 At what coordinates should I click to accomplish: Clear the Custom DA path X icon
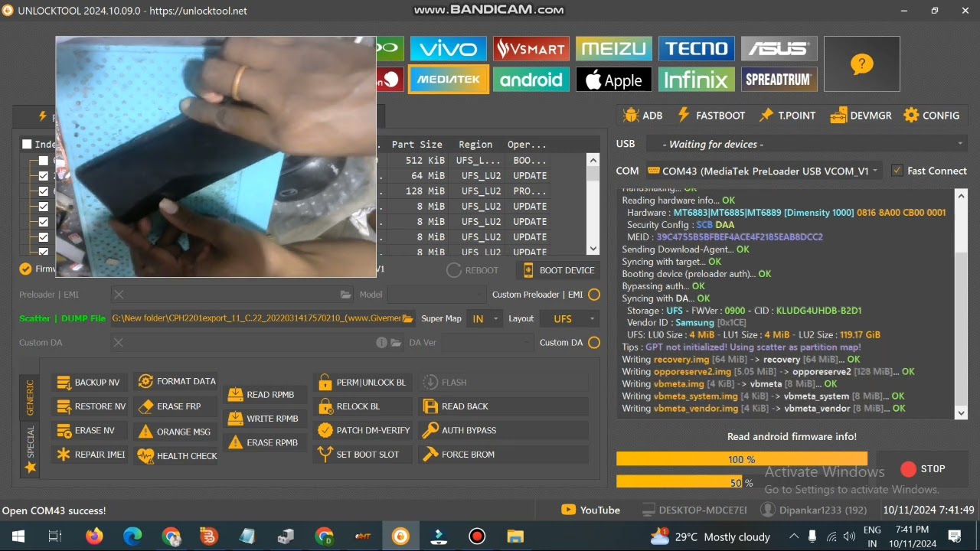pos(119,343)
